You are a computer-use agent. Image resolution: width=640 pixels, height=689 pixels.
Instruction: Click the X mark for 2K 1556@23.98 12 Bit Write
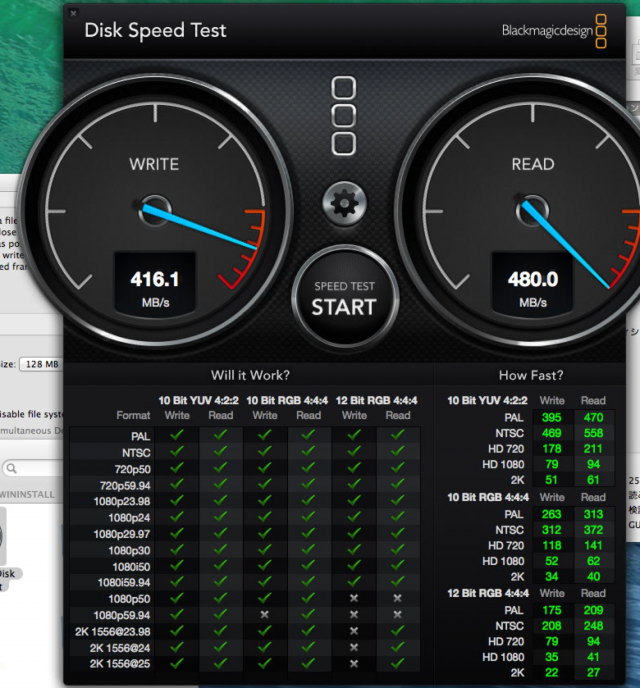(x=354, y=631)
